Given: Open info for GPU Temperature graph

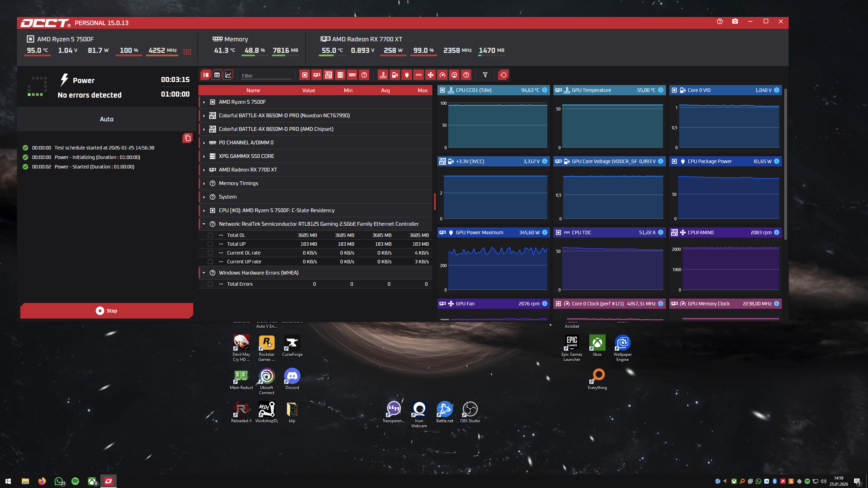Looking at the screenshot, I should point(660,90).
